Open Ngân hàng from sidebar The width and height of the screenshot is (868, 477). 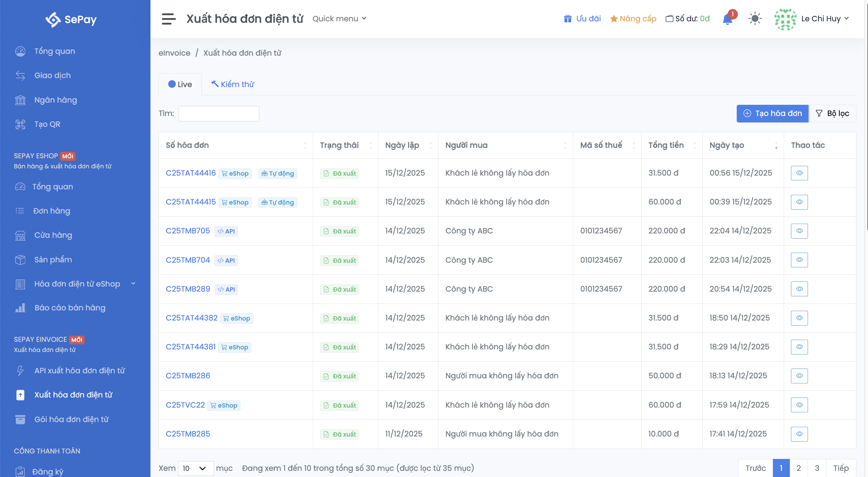(55, 100)
